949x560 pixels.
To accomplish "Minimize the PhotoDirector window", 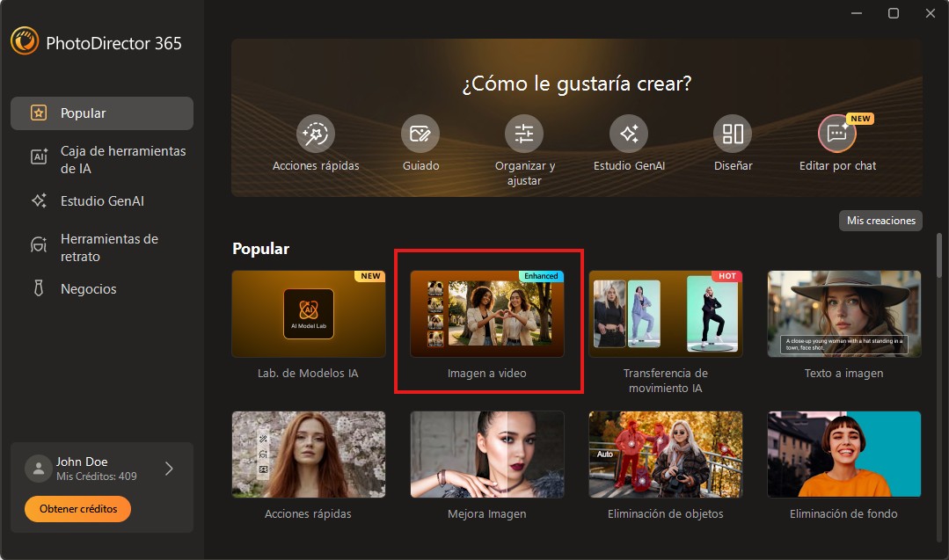I will [x=857, y=13].
